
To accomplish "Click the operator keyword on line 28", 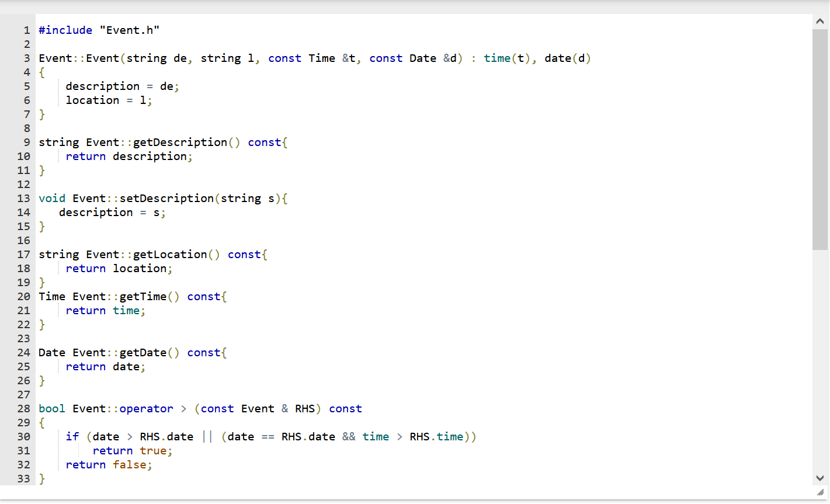I will 147,408.
